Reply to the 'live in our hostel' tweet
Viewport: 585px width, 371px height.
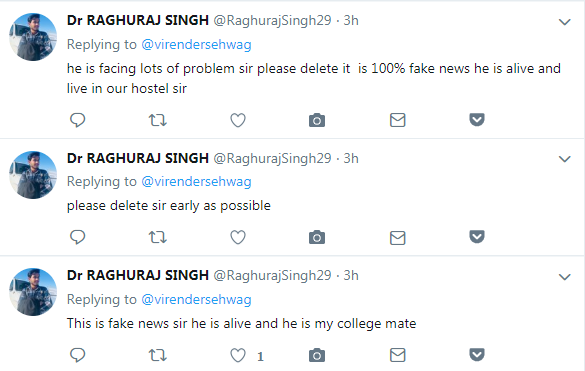pos(78,120)
